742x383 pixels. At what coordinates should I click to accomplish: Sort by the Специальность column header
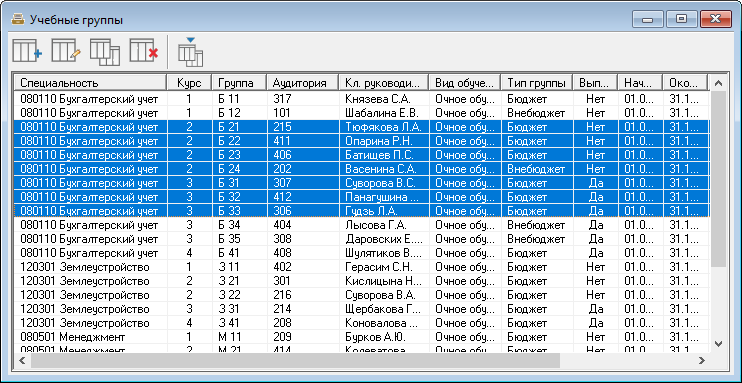90,82
